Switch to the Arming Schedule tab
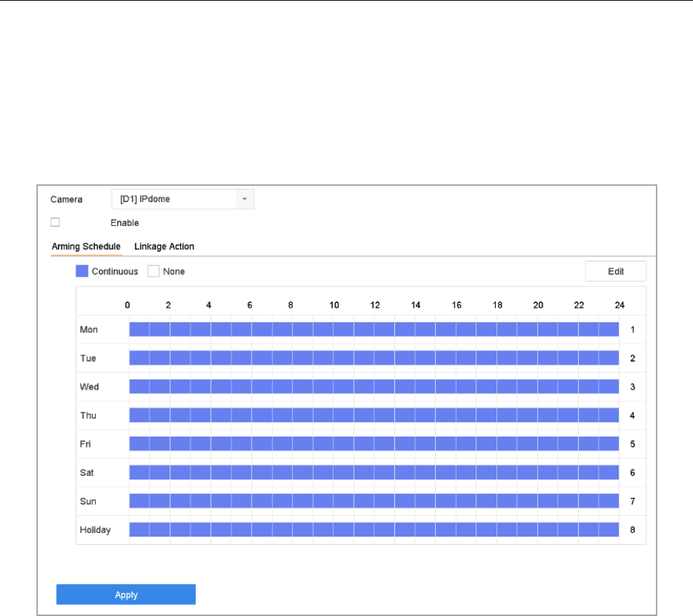 pyautogui.click(x=86, y=247)
